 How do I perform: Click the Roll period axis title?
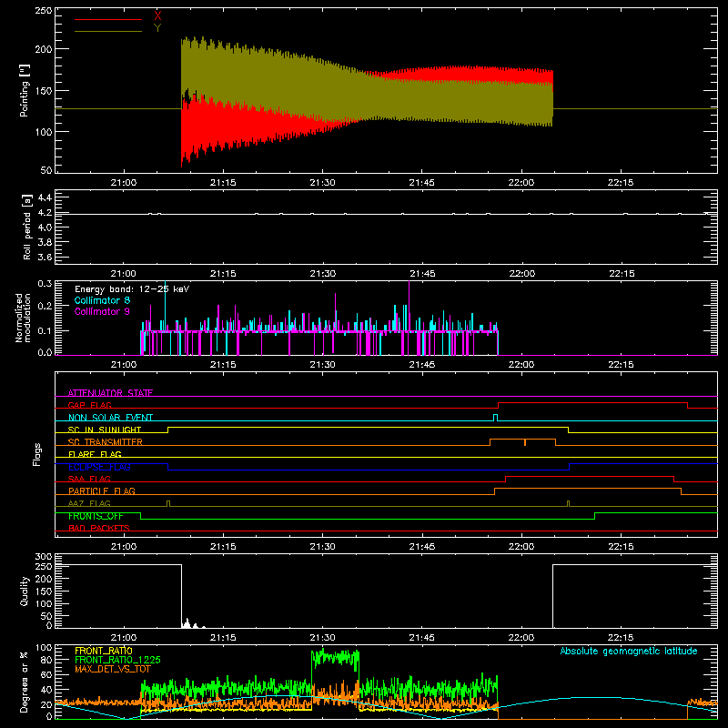click(26, 227)
